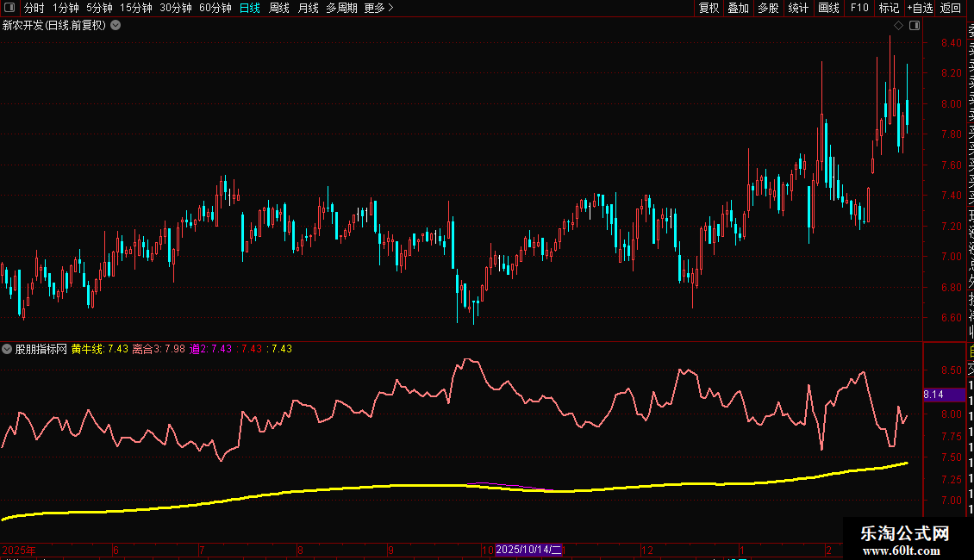Switch to 多股 multi-stock view
Image resolution: width=974 pixels, height=560 pixels.
click(768, 9)
